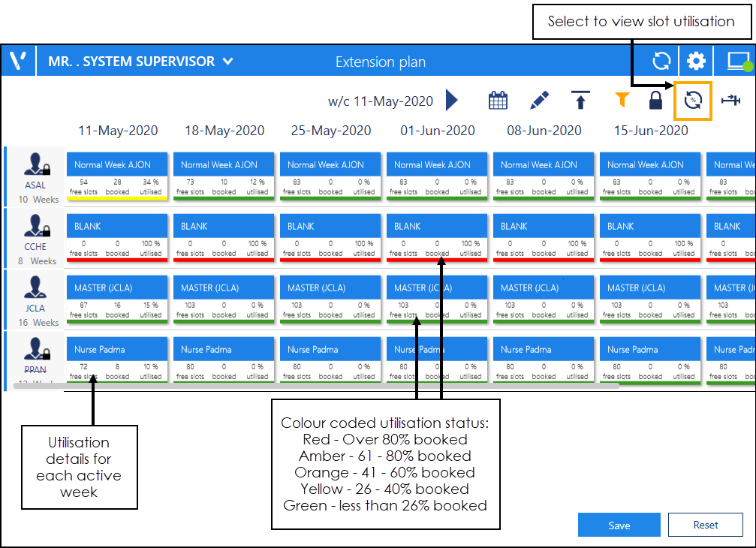This screenshot has width=756, height=548.
Task: Click the Save button
Action: click(619, 525)
